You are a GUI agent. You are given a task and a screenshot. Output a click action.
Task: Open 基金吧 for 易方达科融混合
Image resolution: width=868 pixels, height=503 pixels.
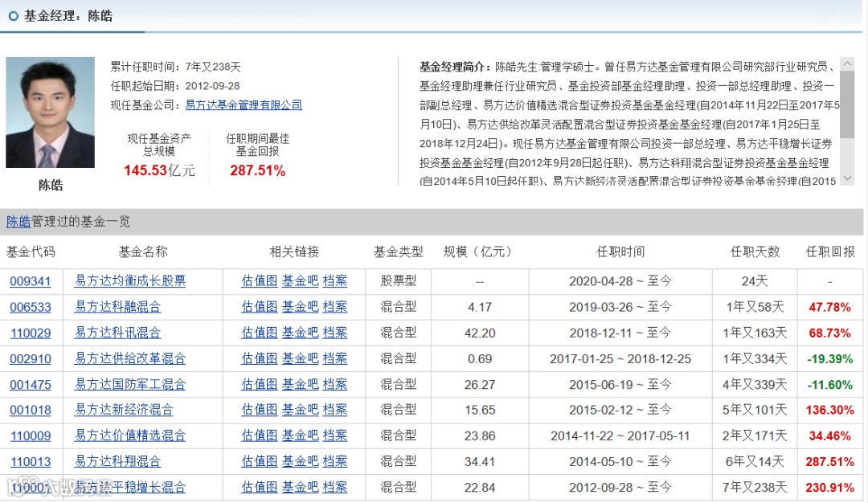300,307
